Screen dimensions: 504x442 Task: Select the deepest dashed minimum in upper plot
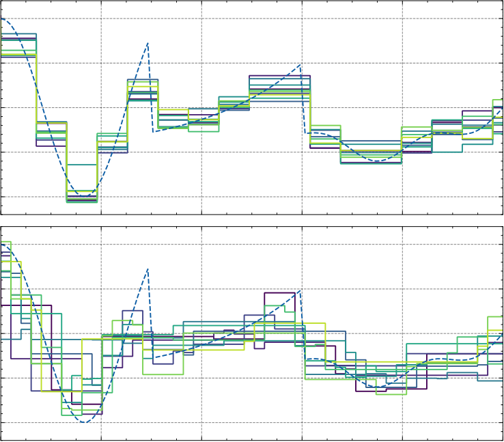[x=83, y=196]
